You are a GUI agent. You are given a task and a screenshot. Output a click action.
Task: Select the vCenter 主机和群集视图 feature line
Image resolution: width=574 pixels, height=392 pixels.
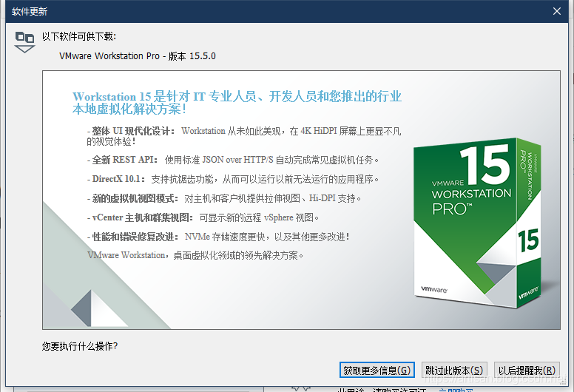204,217
